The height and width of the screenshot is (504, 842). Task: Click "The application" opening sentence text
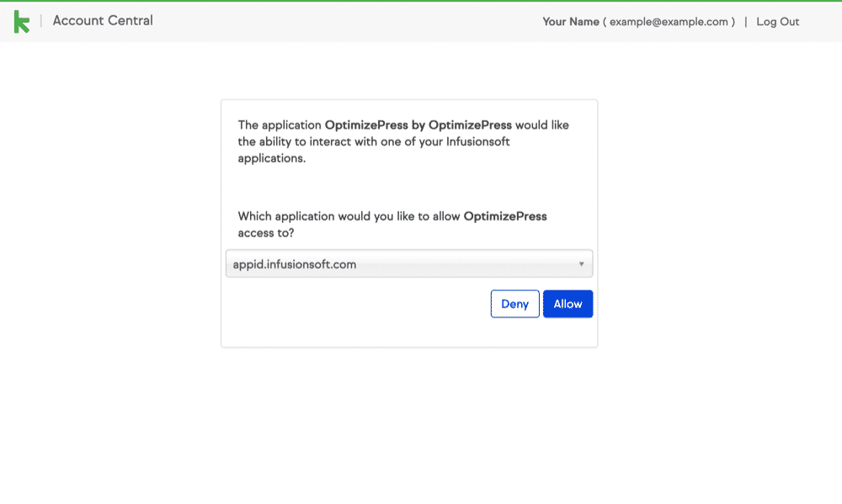(280, 125)
